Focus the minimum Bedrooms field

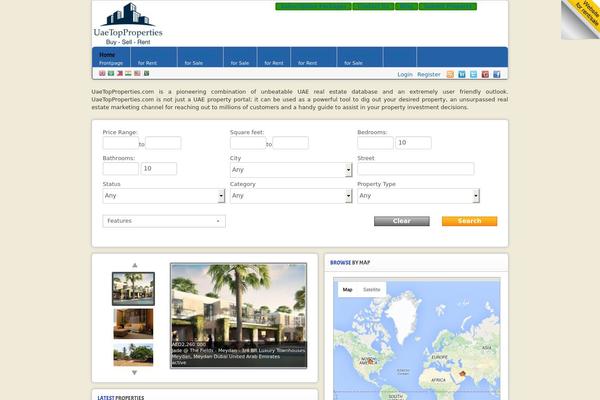(375, 143)
